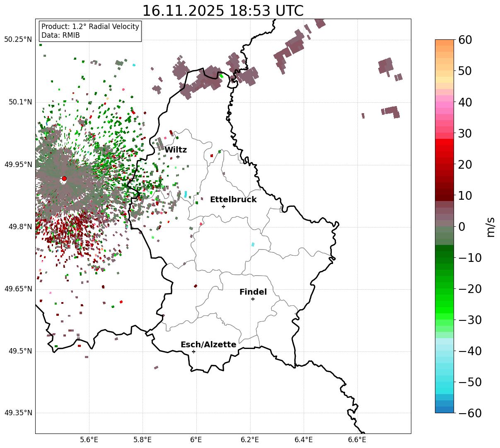
Task: Click the colorbar −60 tick label
Action: click(470, 413)
